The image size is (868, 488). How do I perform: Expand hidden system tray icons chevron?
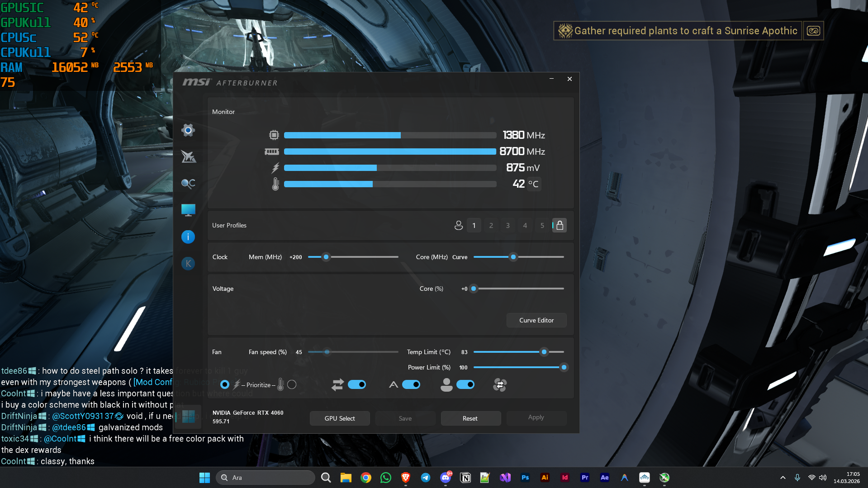(x=783, y=478)
